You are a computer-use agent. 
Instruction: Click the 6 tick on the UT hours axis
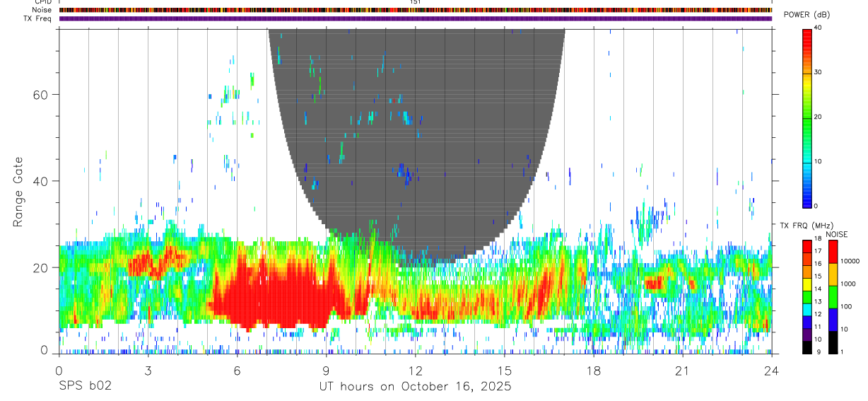click(237, 370)
